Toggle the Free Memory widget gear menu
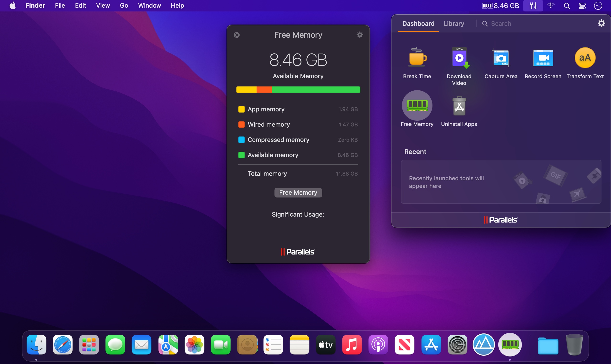The image size is (611, 364). point(360,35)
